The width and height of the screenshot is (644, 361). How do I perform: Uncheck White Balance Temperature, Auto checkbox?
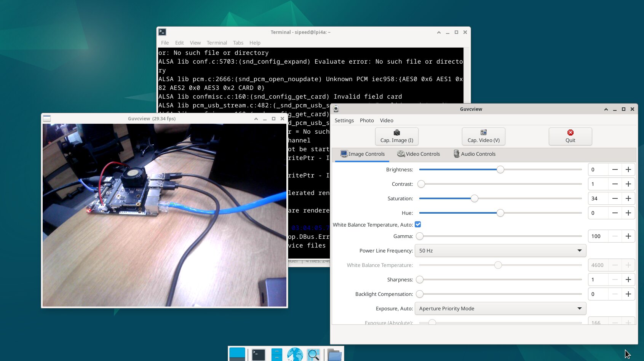418,224
